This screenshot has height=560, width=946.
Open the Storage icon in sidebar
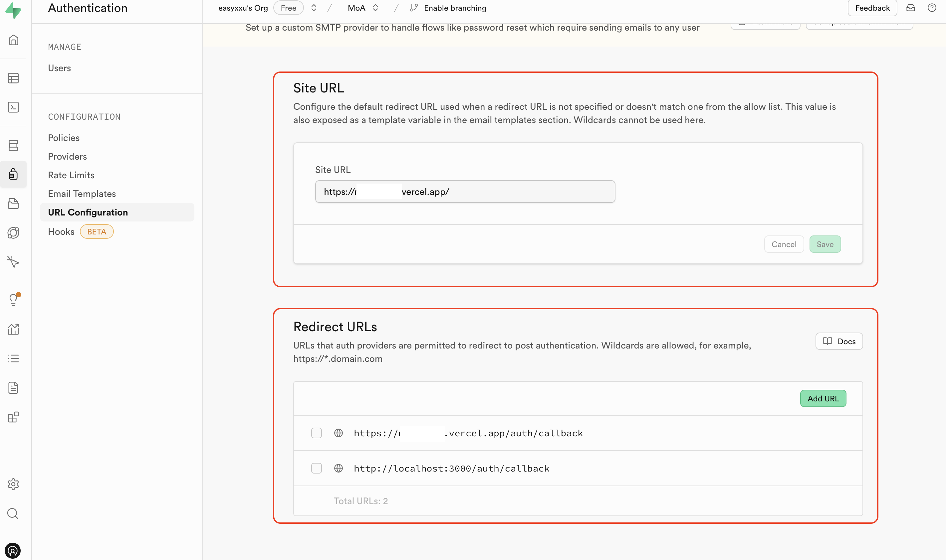point(13,204)
